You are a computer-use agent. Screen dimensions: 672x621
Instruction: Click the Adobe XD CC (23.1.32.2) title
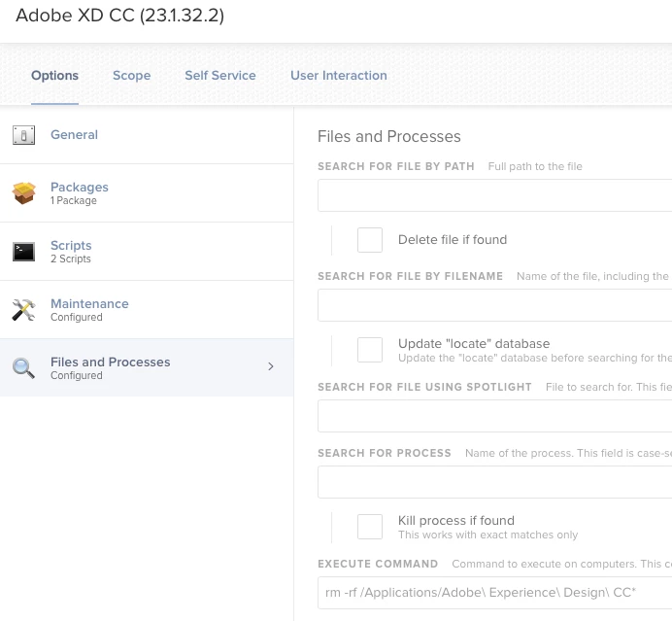[x=120, y=16]
